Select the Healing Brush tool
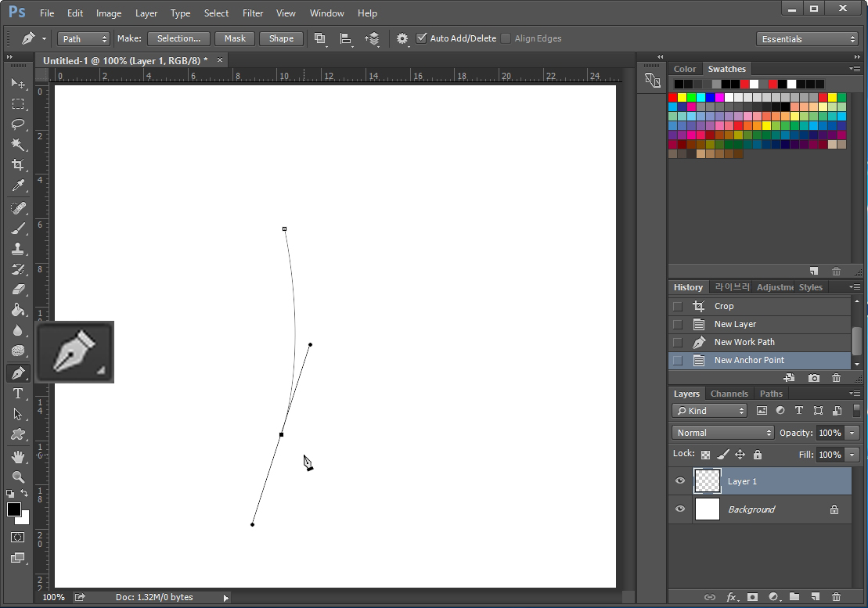 [18, 208]
